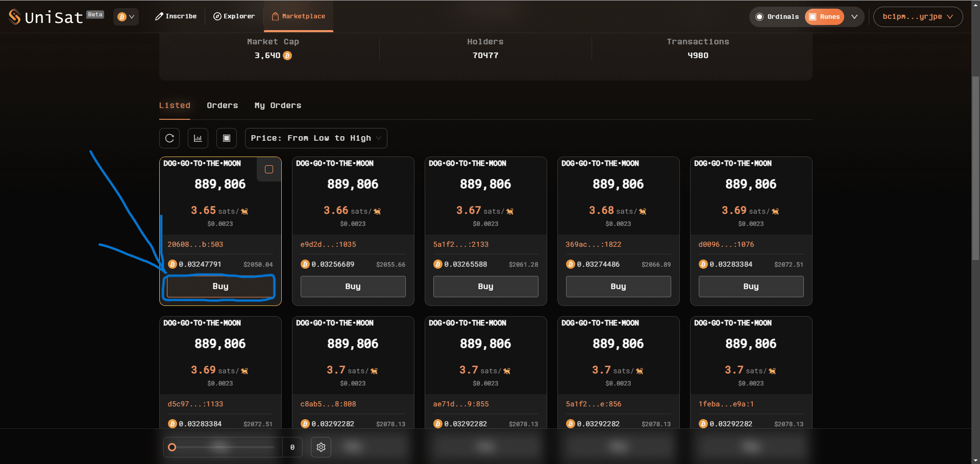Buy the 3.67 sats listing
Screen dimensions: 980x464
point(485,287)
